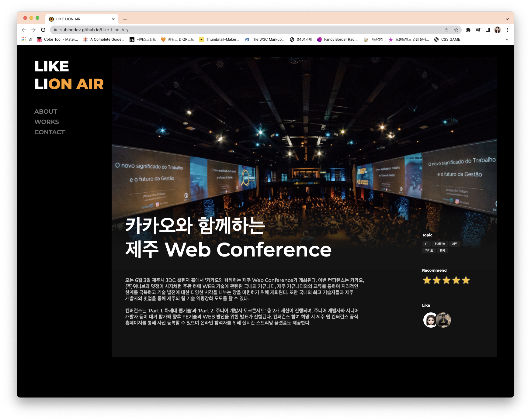Open the Chrome profile avatar
Screen dimensions: 531x420
click(x=498, y=30)
